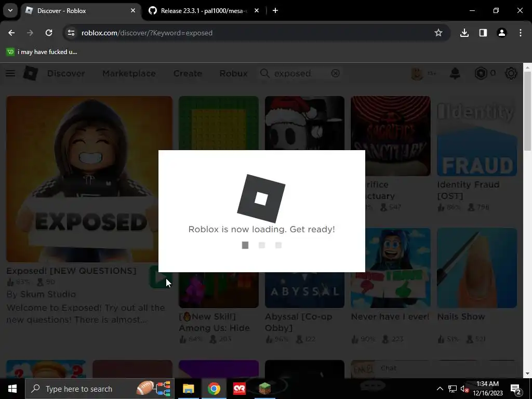Viewport: 532px width, 399px height.
Task: Click the user avatar icon in the Roblox header
Action: click(x=417, y=73)
